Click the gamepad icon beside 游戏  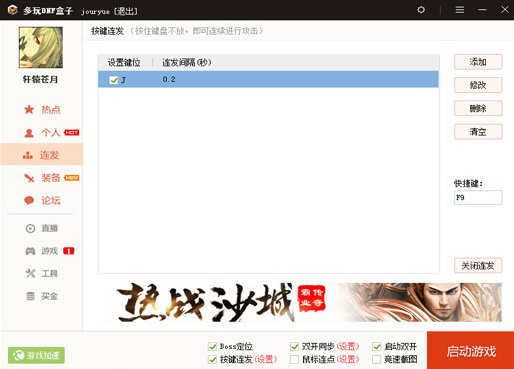pos(30,251)
